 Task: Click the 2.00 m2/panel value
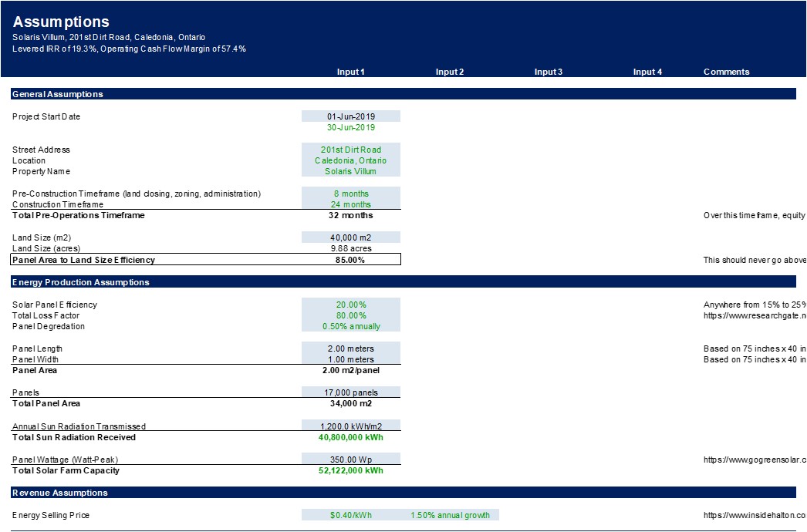click(x=351, y=370)
